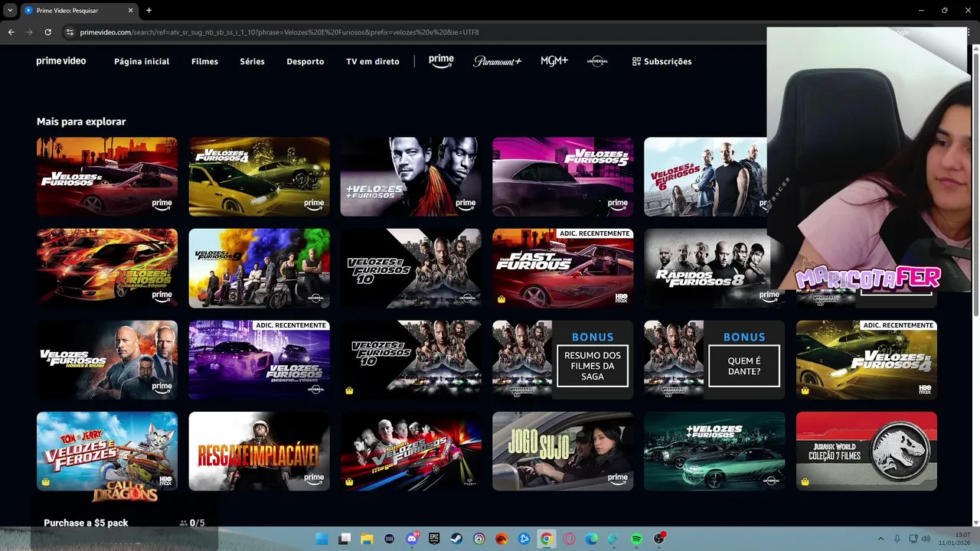This screenshot has width=980, height=551.
Task: Open Subscrições
Action: 661,61
